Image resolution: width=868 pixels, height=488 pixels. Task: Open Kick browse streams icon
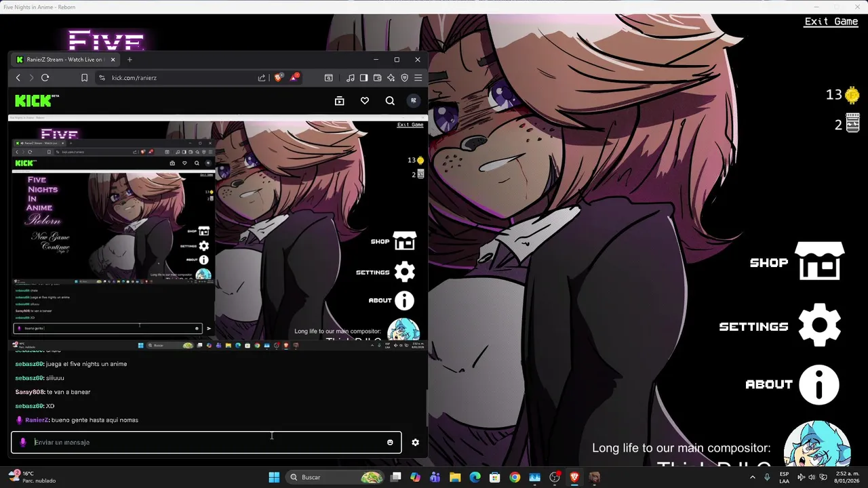point(340,101)
